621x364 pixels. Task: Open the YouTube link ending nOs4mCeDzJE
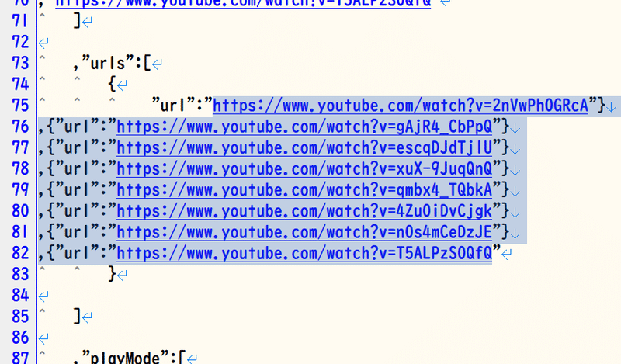pos(304,232)
